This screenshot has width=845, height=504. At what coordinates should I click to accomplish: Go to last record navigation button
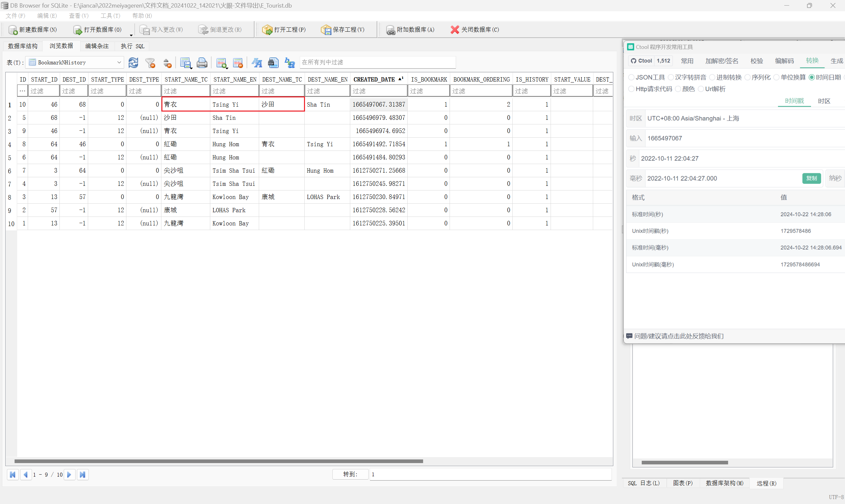click(83, 474)
